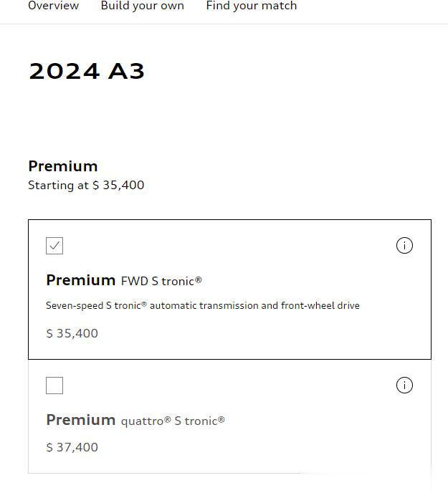Click the FWD S tronic® drivetrain label
448x493 pixels.
point(161,281)
